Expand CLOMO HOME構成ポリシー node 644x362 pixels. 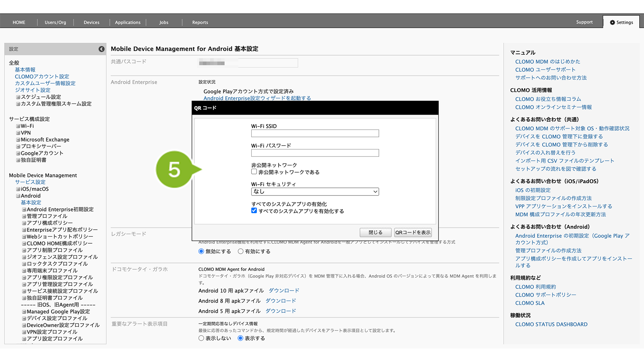(24, 244)
